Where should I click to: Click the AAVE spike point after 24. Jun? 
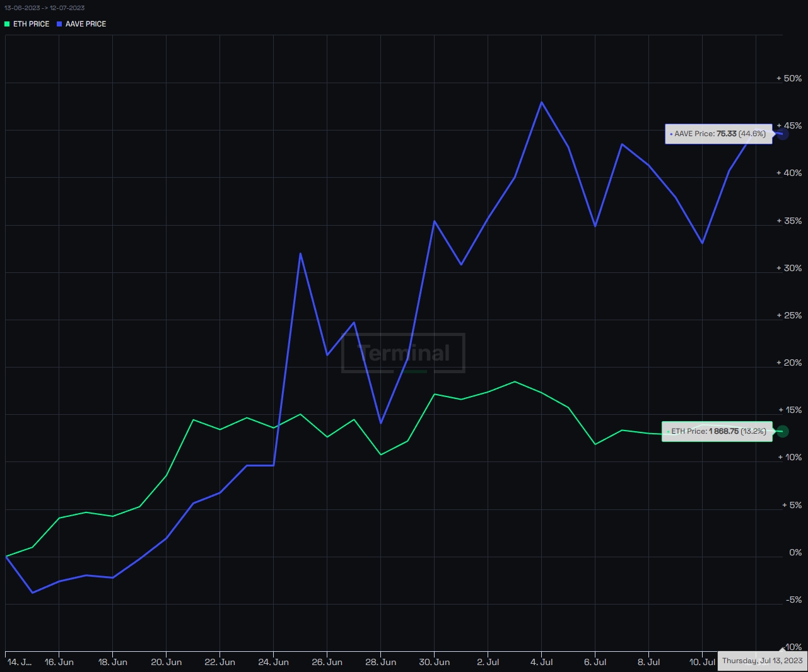300,253
